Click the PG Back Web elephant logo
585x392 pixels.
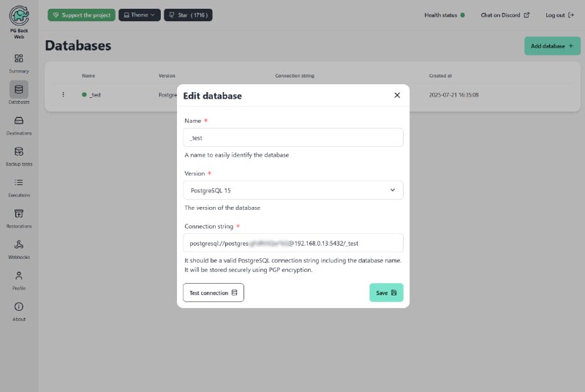click(19, 15)
